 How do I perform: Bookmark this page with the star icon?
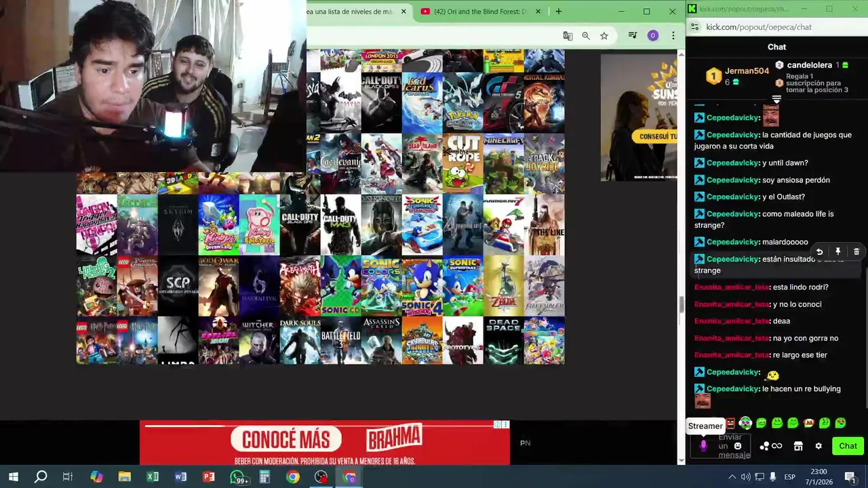click(604, 36)
